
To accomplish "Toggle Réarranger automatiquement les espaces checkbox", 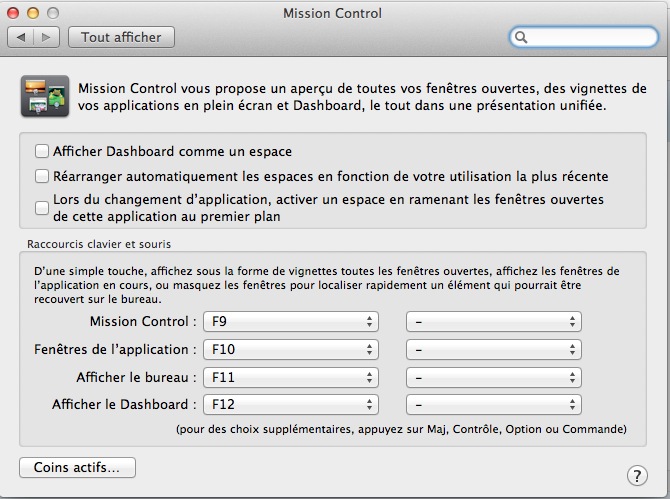I will coord(41,176).
